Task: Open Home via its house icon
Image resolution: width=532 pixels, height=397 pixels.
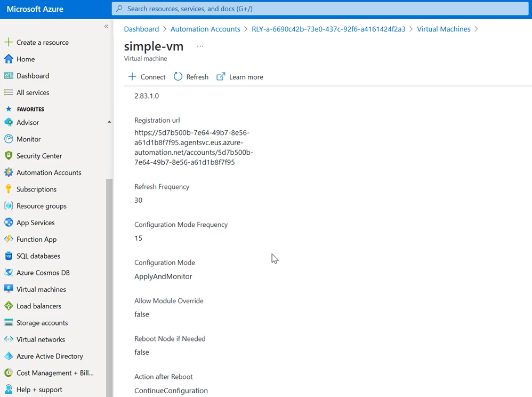Action: tap(9, 59)
